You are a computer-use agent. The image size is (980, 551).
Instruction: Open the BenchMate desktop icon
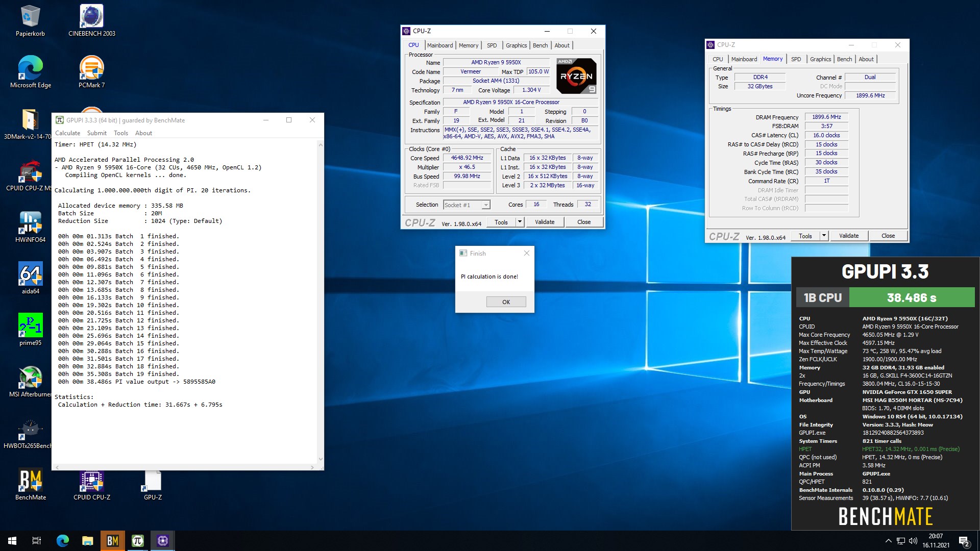click(30, 485)
